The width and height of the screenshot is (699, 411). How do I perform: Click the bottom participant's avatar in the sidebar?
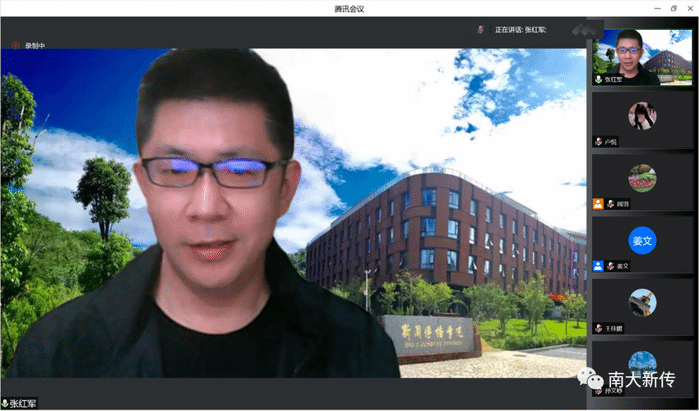pyautogui.click(x=642, y=362)
